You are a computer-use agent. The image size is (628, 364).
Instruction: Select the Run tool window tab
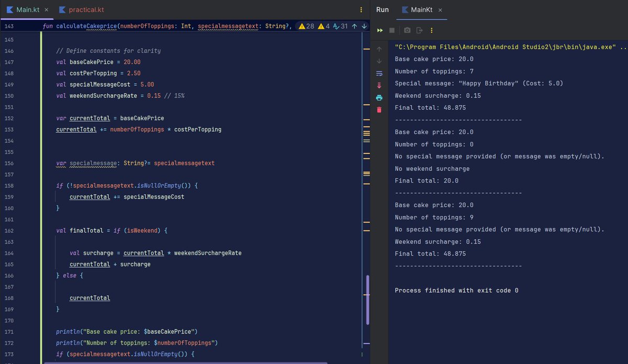tap(382, 9)
